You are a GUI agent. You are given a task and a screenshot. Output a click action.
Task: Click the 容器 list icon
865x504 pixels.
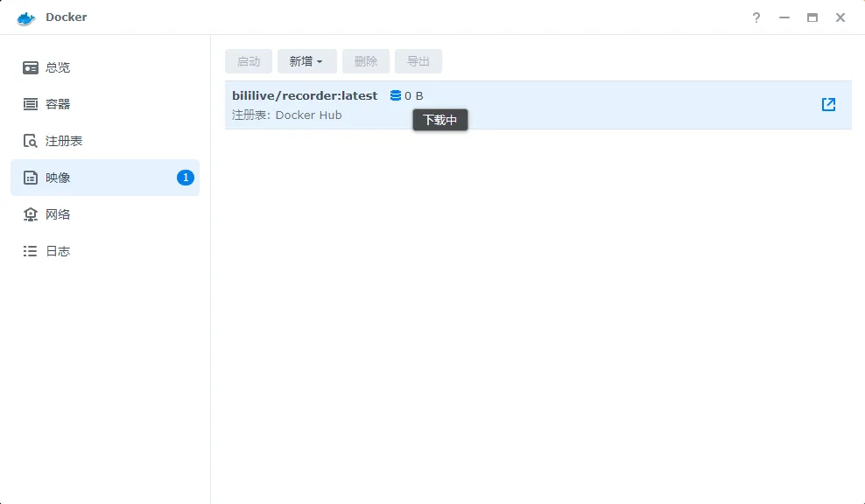pyautogui.click(x=31, y=104)
